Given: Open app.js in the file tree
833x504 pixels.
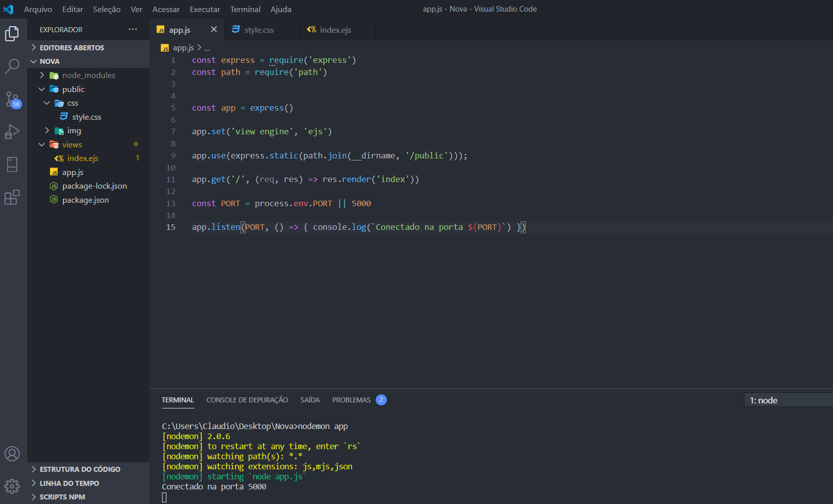Looking at the screenshot, I should [x=89, y=173].
